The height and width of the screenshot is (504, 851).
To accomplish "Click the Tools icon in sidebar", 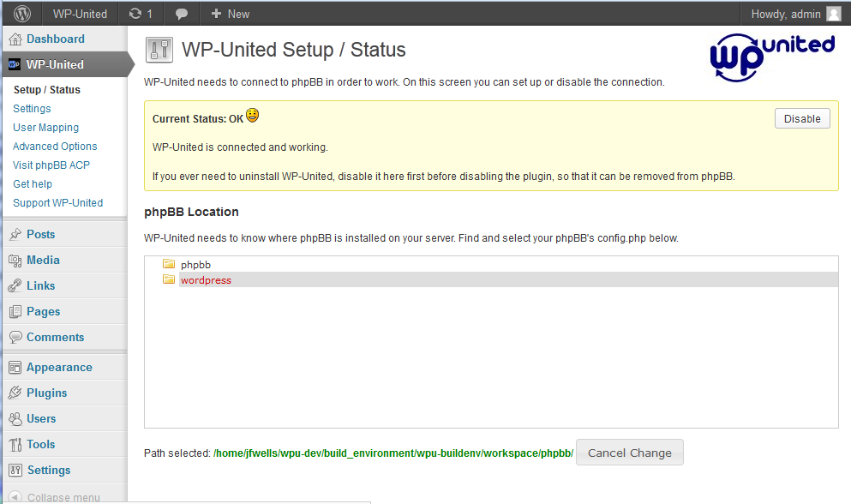I will tap(15, 444).
